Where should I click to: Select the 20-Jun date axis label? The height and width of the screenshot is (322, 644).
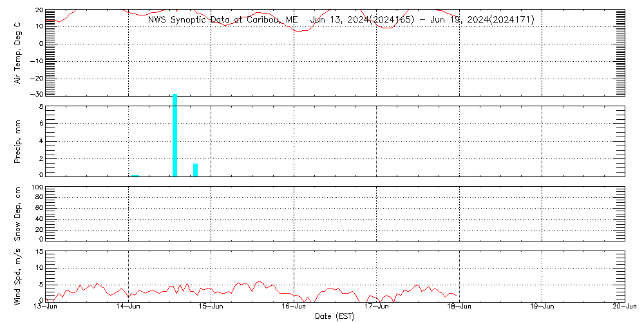(x=624, y=307)
